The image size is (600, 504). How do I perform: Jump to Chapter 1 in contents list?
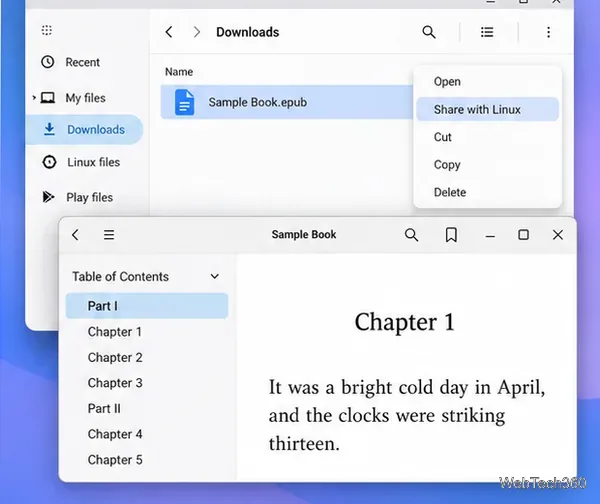tap(115, 332)
